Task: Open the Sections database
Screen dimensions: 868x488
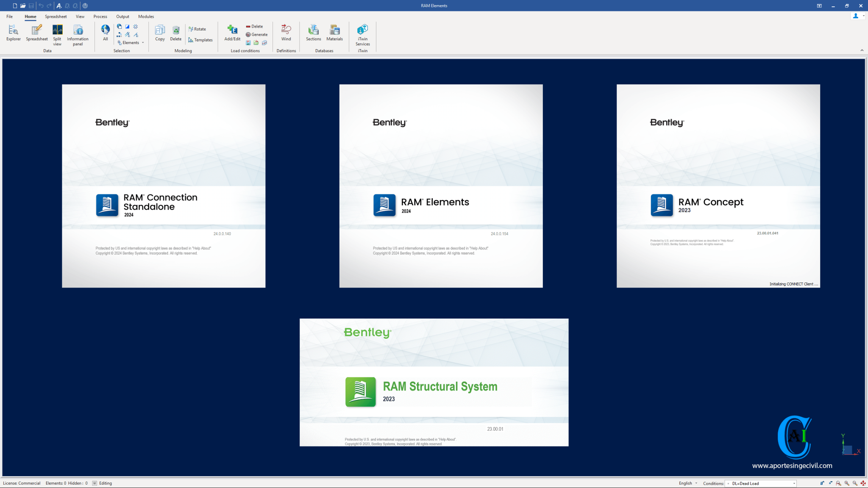Action: [x=313, y=33]
